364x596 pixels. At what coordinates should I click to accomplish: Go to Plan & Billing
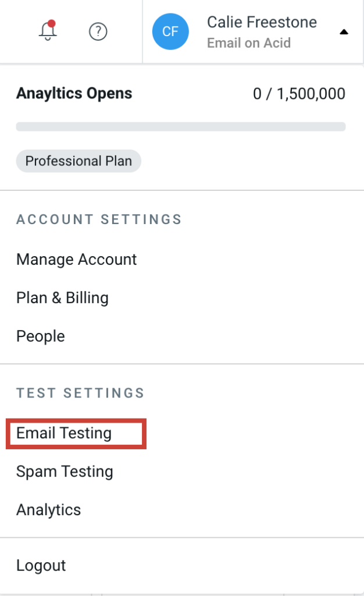point(63,297)
